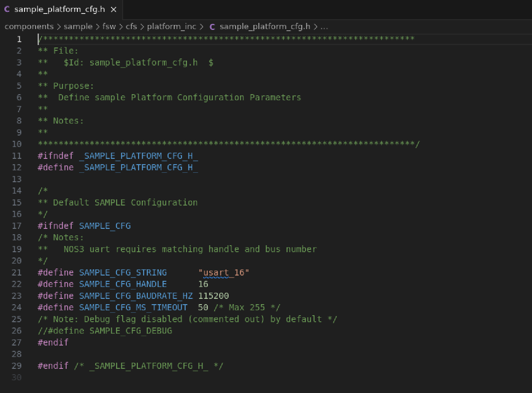Open the 'cfs' breadcrumb folder
The height and width of the screenshot is (393, 532).
pos(131,27)
